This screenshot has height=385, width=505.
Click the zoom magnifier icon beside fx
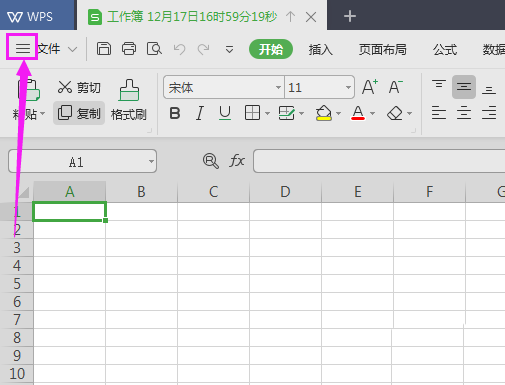211,161
